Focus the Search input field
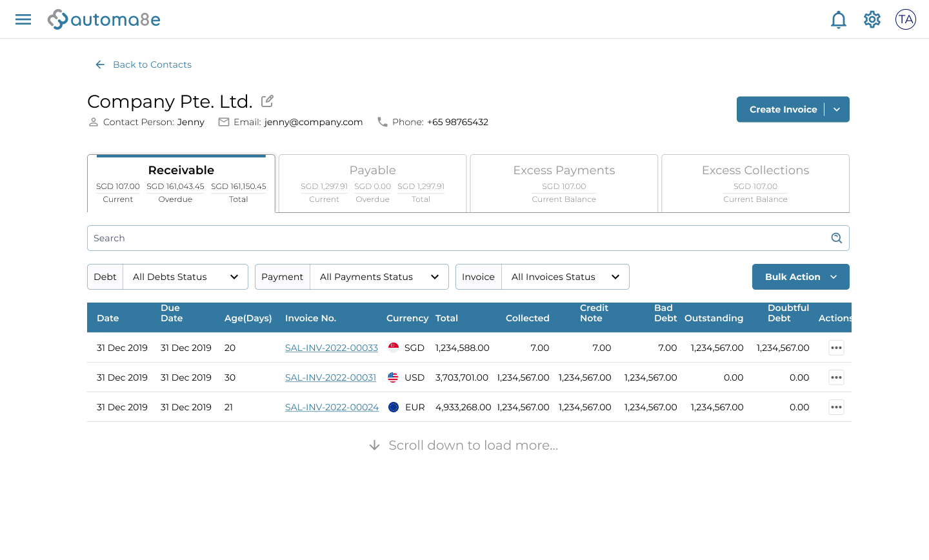 452,238
